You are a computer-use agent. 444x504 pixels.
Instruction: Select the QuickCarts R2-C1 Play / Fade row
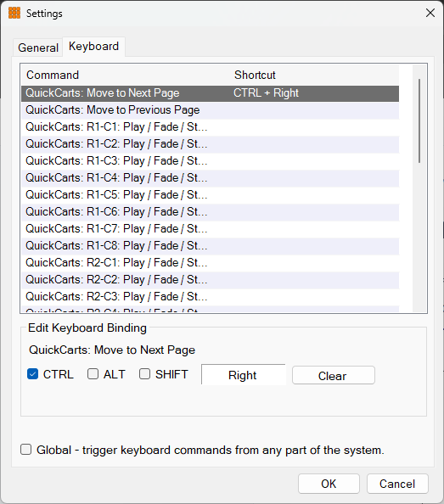click(211, 263)
